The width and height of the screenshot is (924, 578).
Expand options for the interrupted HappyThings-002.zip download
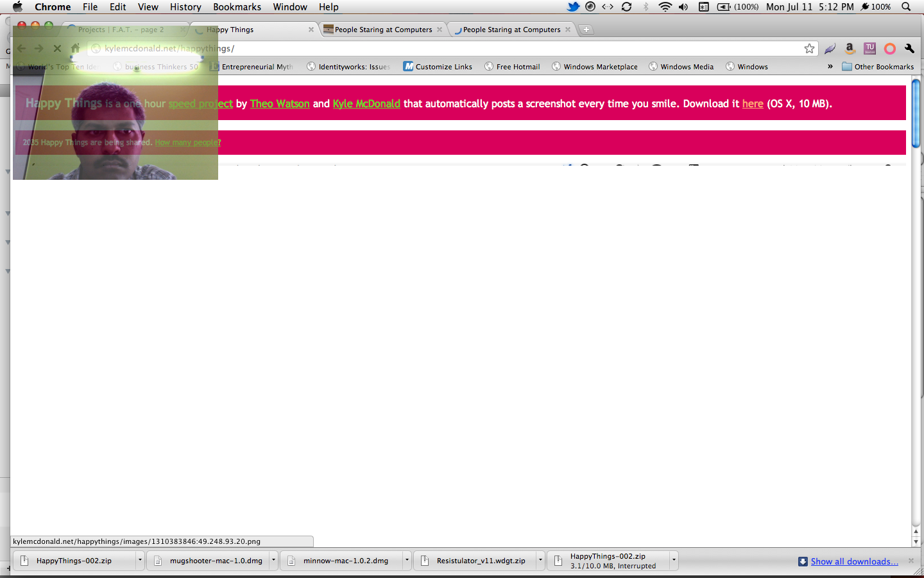674,561
